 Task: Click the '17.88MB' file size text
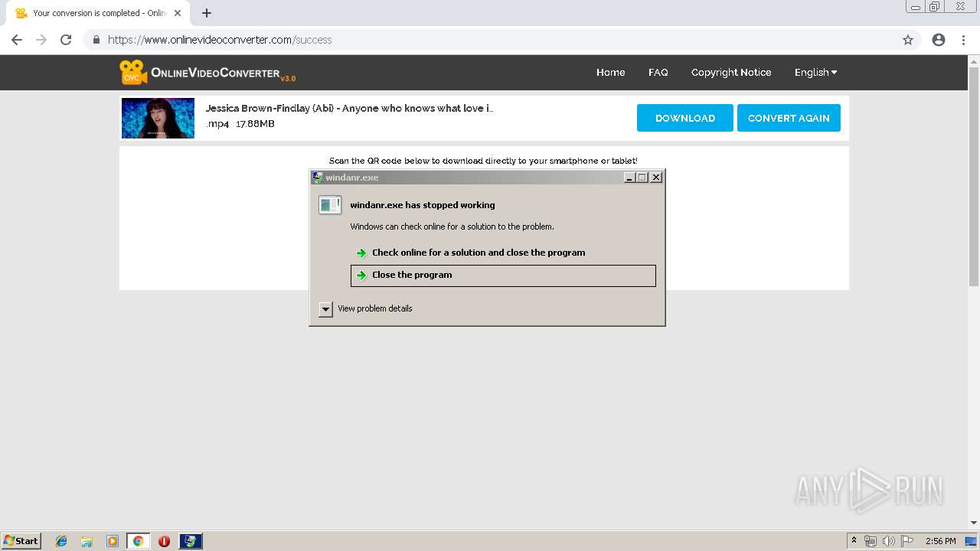point(255,124)
